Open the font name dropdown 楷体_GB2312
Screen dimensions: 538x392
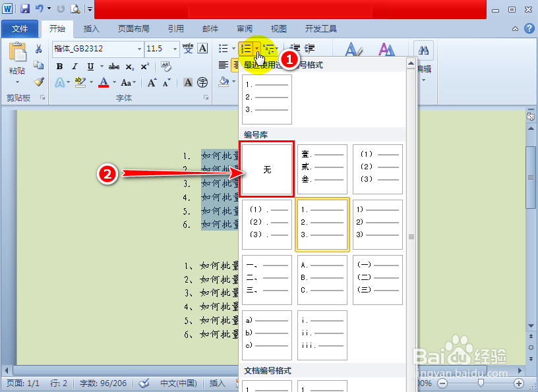(x=139, y=49)
